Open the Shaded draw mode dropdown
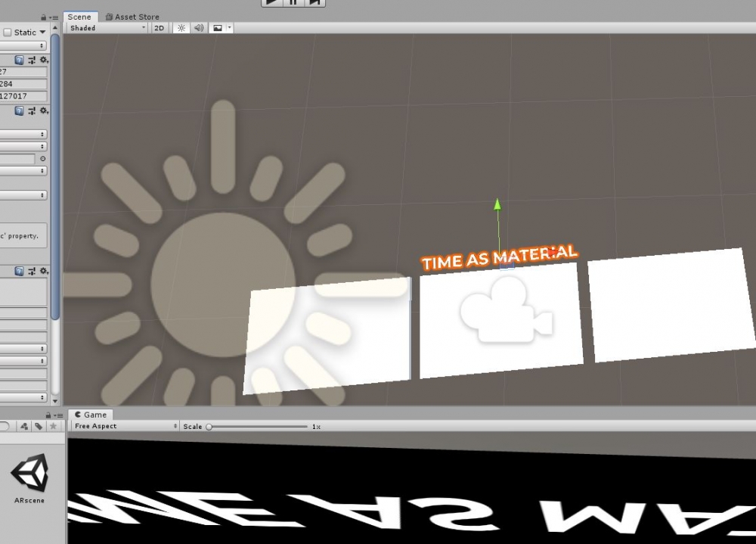756x544 pixels. click(107, 28)
